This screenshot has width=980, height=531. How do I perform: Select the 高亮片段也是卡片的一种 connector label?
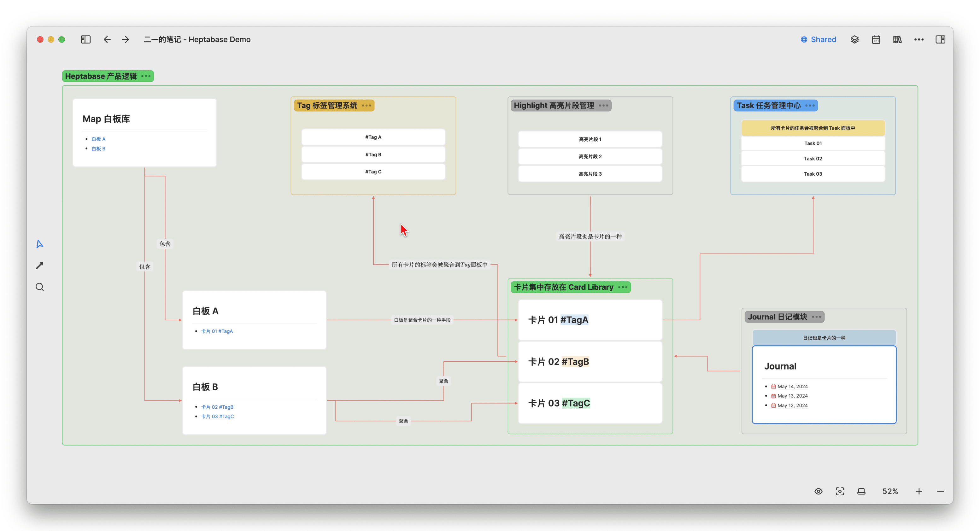coord(590,236)
